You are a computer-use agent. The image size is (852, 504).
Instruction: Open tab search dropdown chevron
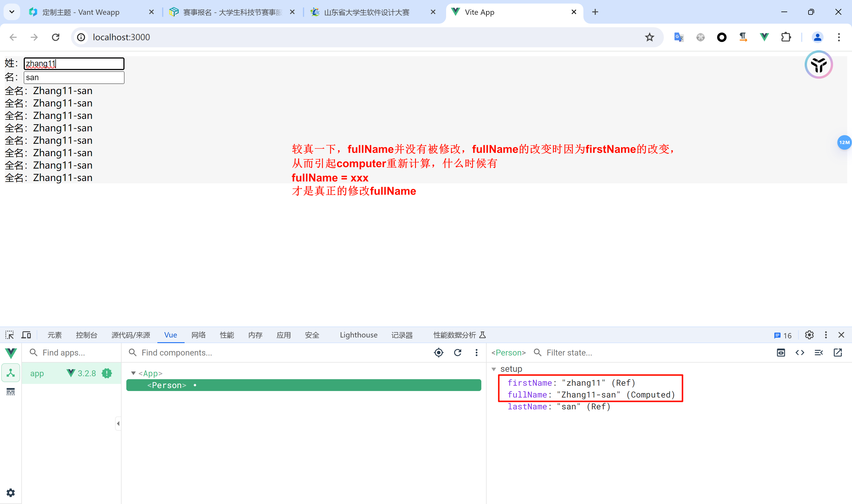tap(12, 12)
